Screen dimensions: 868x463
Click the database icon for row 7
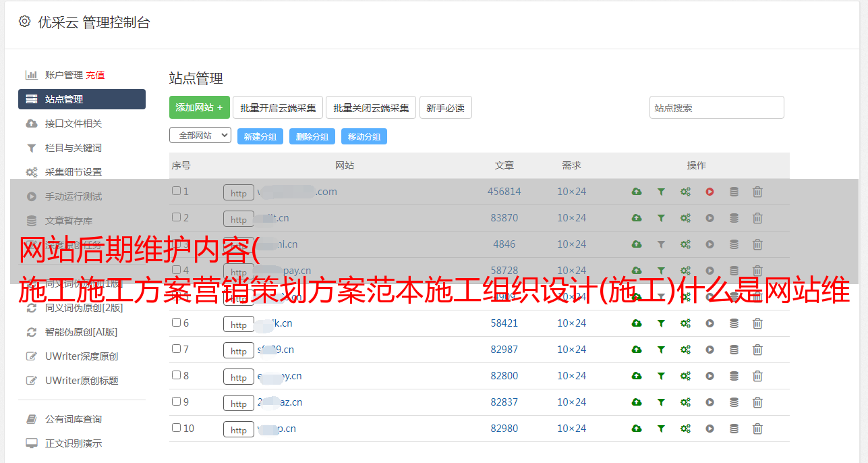pos(734,350)
